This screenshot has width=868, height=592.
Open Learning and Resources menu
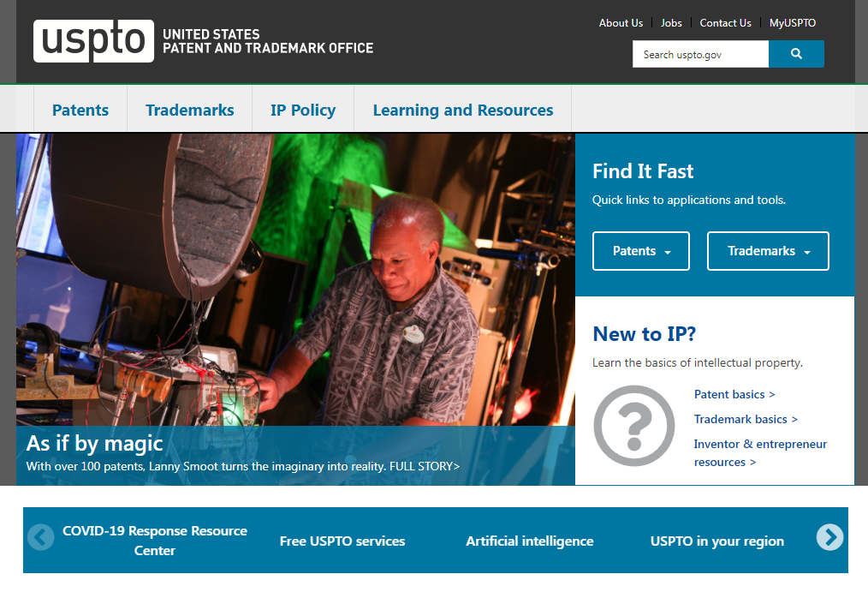462,111
